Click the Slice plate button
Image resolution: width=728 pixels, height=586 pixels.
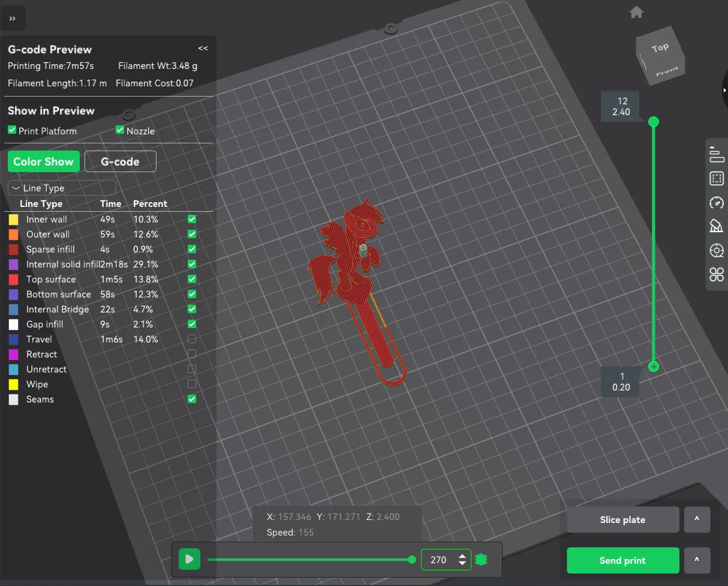623,519
